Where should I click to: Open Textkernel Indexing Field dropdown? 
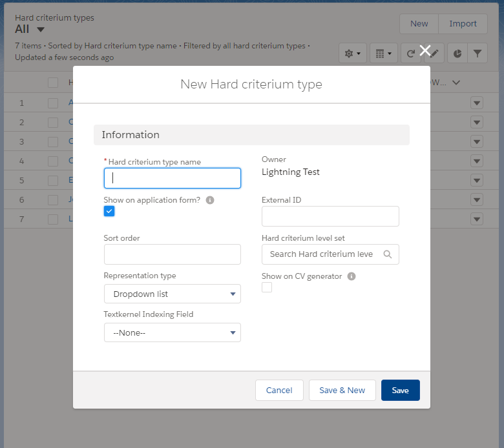173,332
